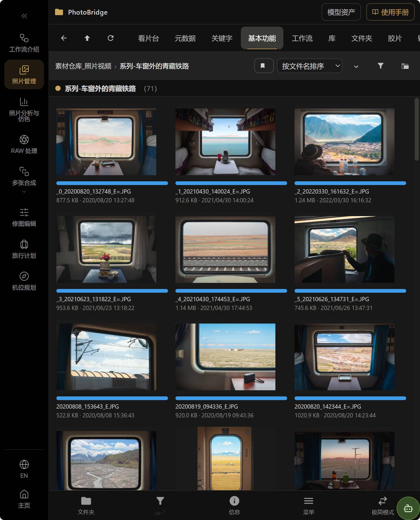Open 修图编辑 sidebar item
The height and width of the screenshot is (520, 420).
tap(24, 217)
